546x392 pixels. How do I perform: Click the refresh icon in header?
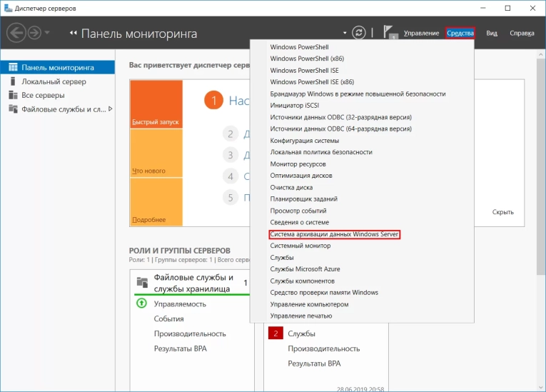pos(359,33)
